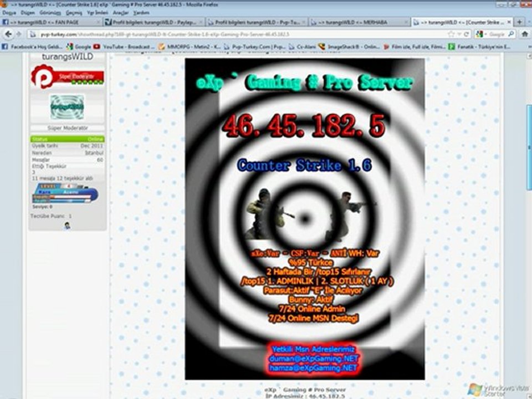Open the address bar history dropdown arrow

(x=459, y=34)
